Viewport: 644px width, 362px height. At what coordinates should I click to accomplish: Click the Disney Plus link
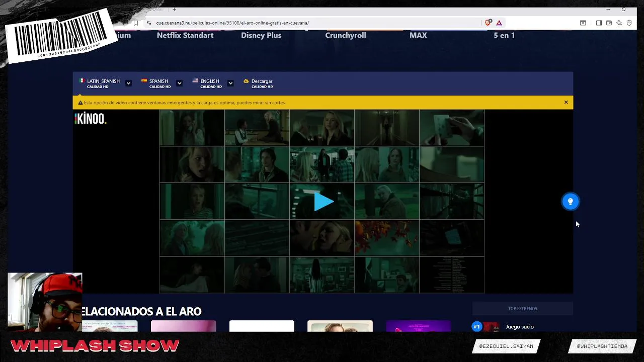tap(261, 35)
